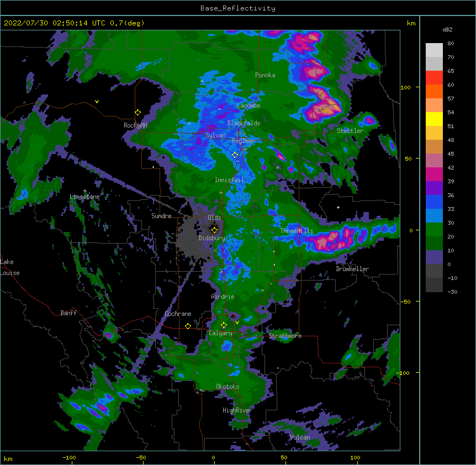Select the dark orange 60-57 dBZ legend swatch
Viewport: 476px width, 465px height.
pyautogui.click(x=434, y=91)
